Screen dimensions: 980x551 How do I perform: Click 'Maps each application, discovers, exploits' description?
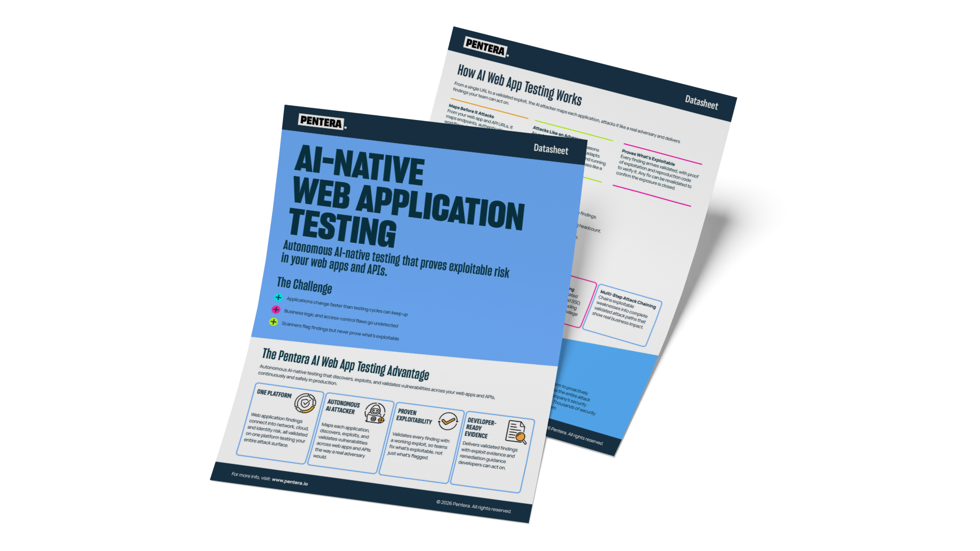click(343, 440)
